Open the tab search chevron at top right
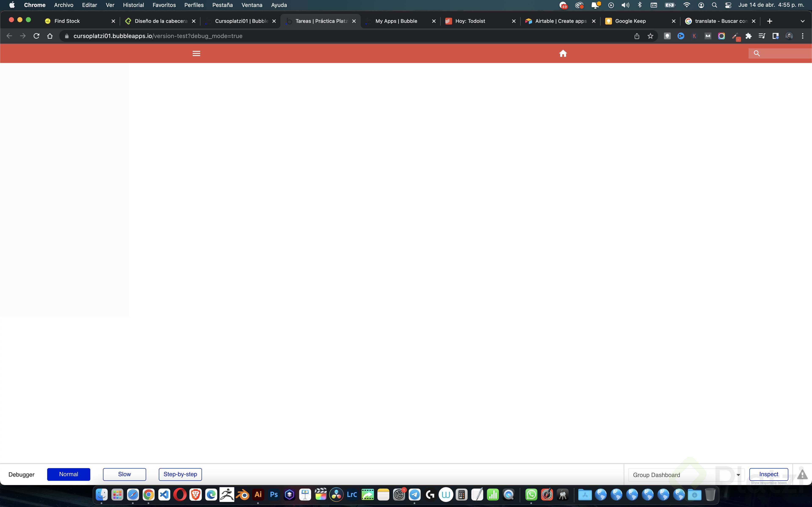 (803, 21)
